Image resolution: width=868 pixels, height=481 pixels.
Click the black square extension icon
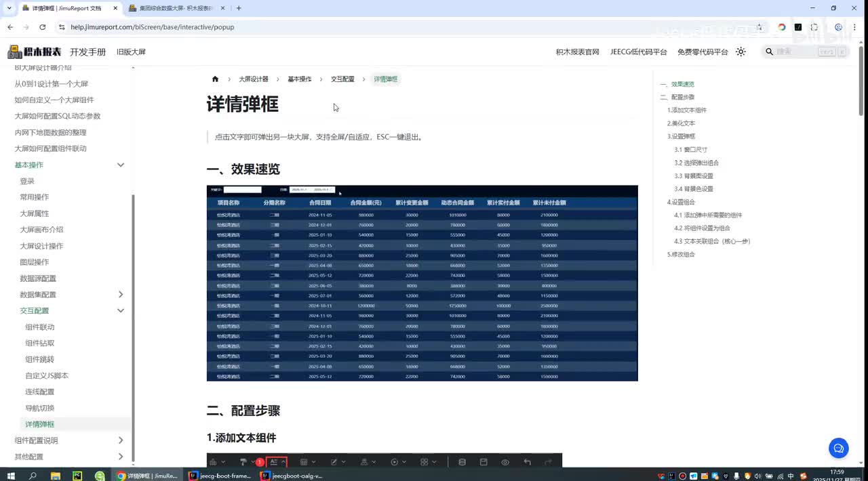click(x=798, y=27)
